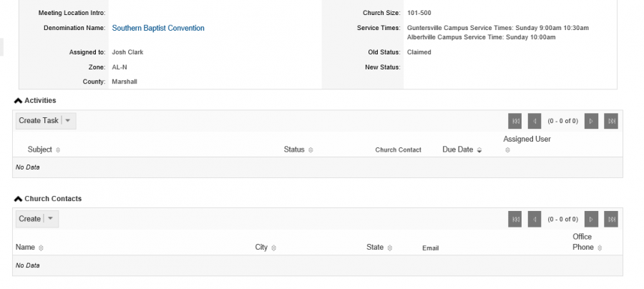Screen dimensions: 644x289
Task: Open the Southern Baptist Convention link
Action: pos(158,28)
